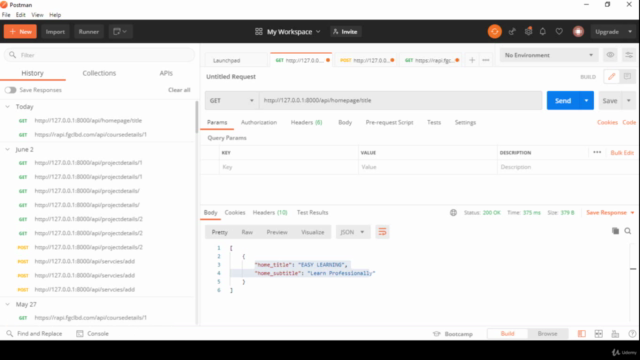Click the Runner button
Viewport: 640px width, 360px height.
coord(89,31)
